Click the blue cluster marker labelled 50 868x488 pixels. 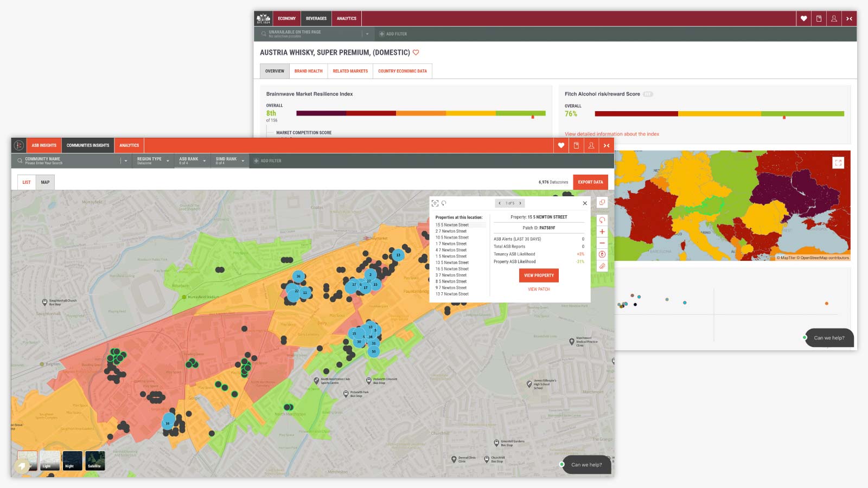coord(373,351)
